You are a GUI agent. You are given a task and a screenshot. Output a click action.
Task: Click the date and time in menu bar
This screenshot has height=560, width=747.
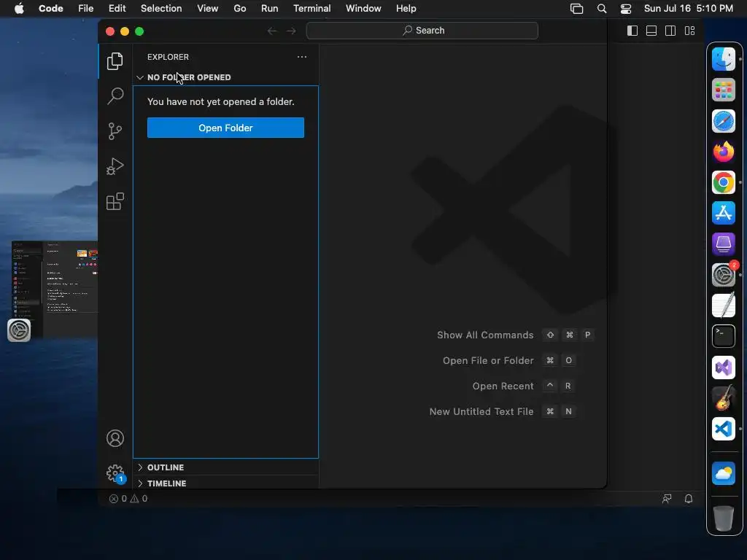click(x=689, y=9)
